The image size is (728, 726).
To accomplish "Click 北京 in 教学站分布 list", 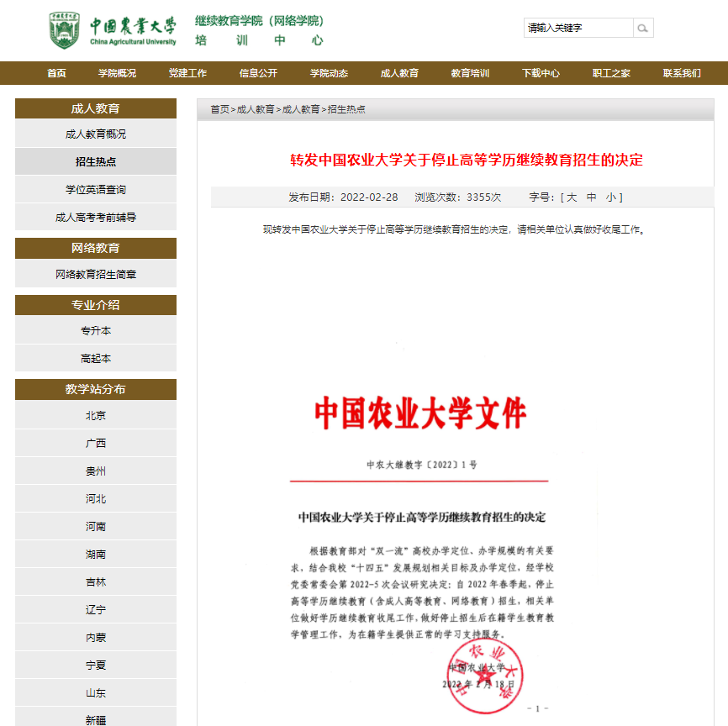I will (x=94, y=414).
